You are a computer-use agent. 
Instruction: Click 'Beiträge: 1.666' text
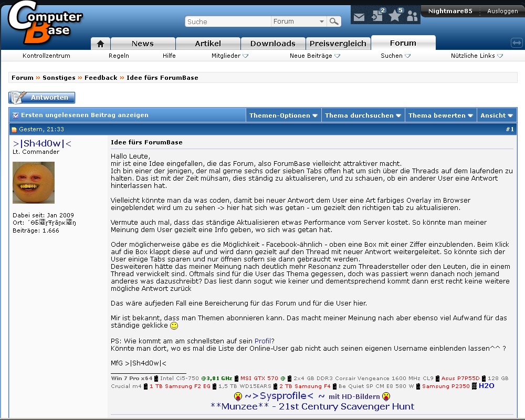point(36,231)
